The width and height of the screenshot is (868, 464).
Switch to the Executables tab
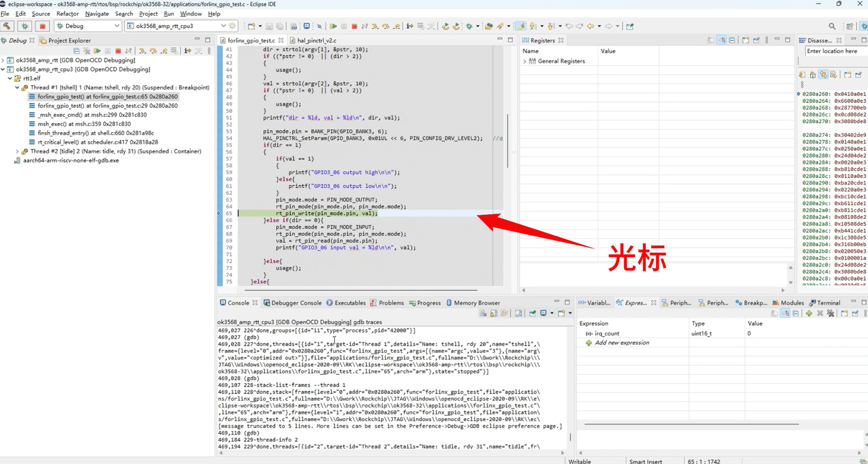pyautogui.click(x=346, y=303)
